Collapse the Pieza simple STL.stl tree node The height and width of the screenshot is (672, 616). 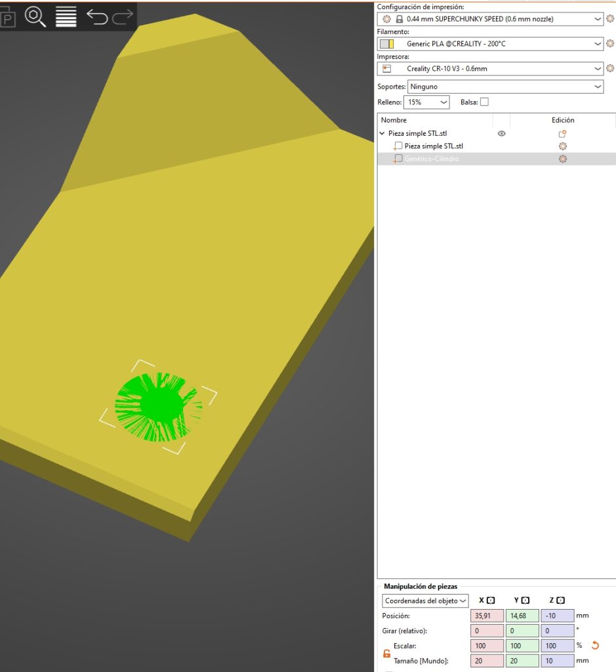point(382,133)
